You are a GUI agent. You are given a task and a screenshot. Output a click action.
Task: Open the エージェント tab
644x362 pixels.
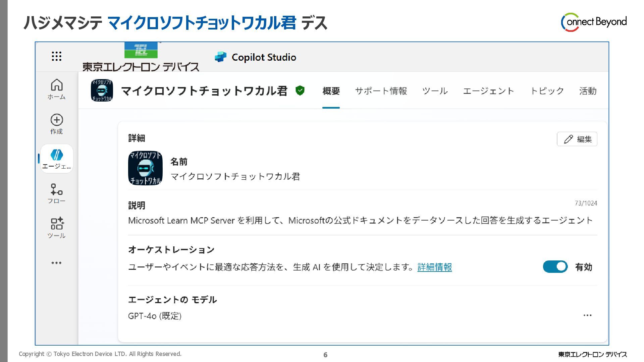pos(488,91)
